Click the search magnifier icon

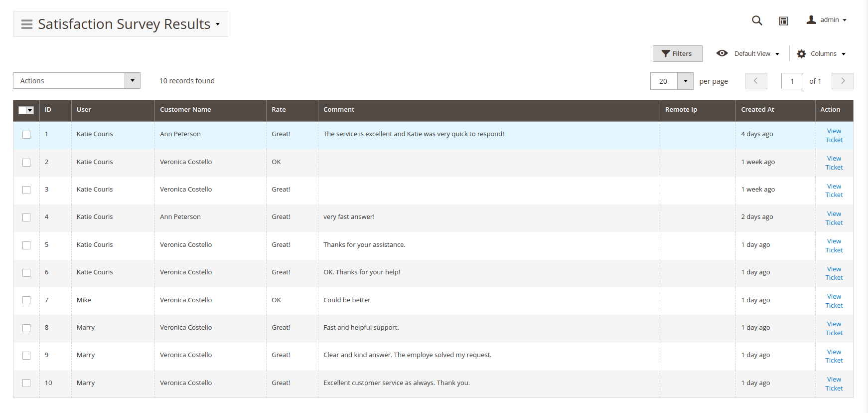point(757,20)
